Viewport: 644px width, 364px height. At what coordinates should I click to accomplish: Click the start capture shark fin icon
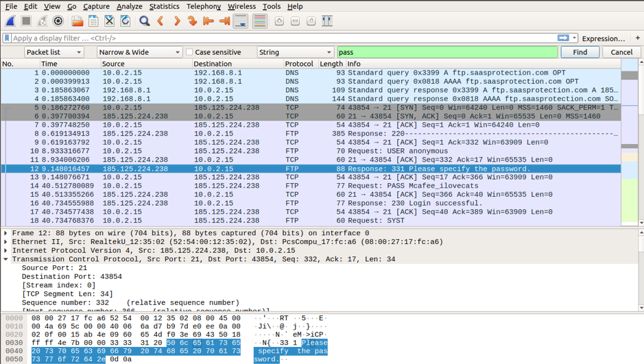[x=10, y=21]
